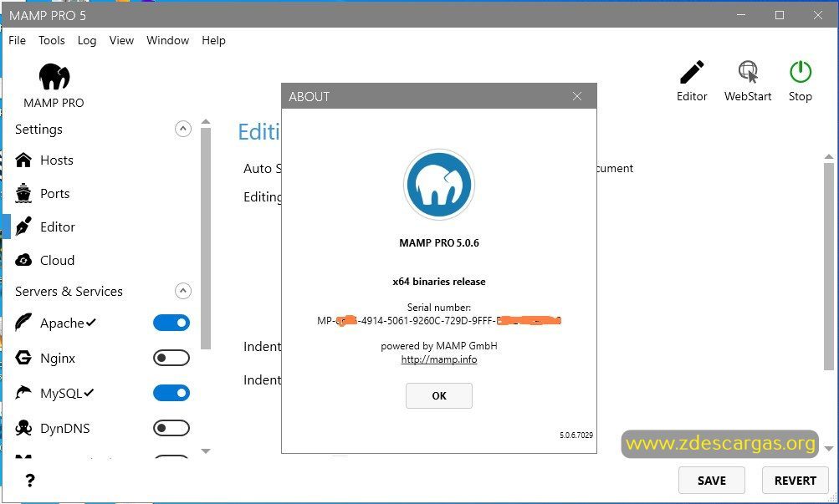The height and width of the screenshot is (504, 839).
Task: Click the 5.0.6.7029 build number
Action: coord(576,435)
